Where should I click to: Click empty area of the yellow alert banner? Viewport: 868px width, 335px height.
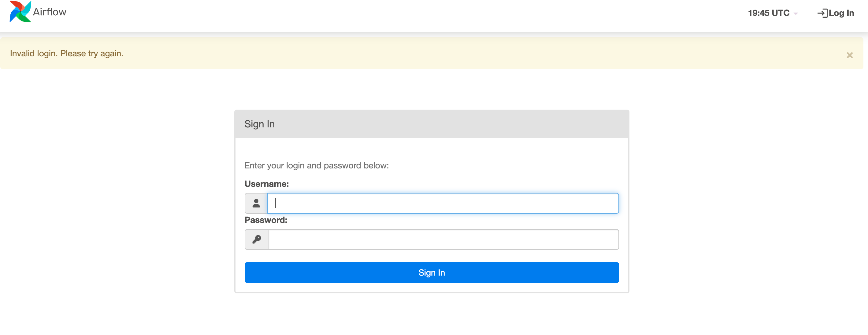pos(438,54)
